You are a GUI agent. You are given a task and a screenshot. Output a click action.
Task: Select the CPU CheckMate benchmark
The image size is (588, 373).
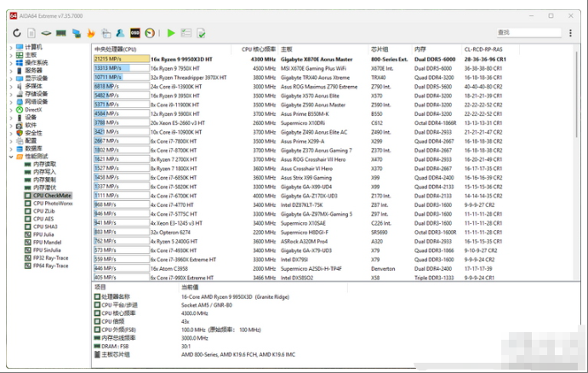pos(52,196)
